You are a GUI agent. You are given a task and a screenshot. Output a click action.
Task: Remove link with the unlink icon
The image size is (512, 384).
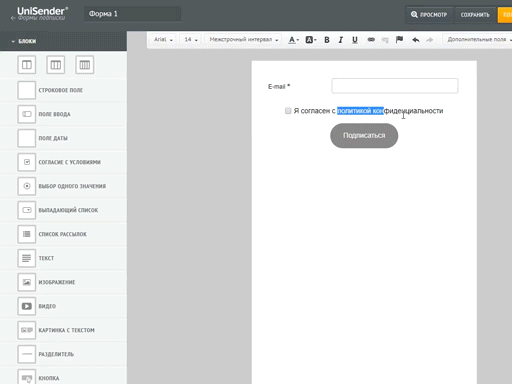pos(385,40)
